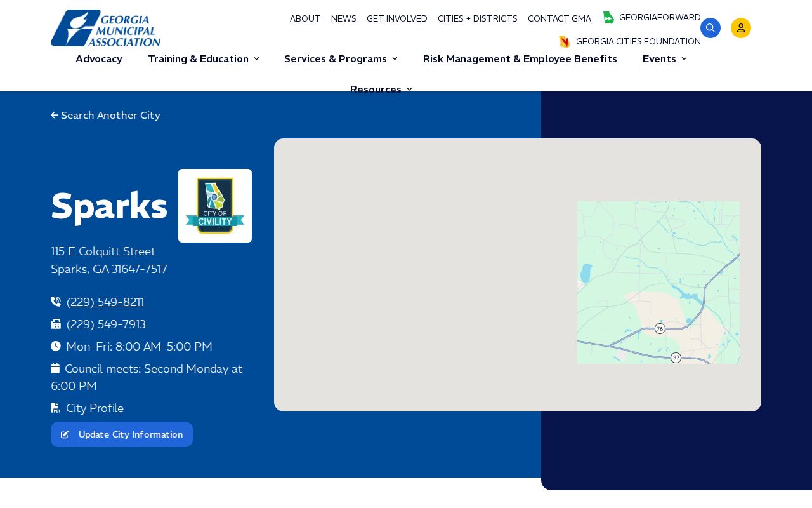The image size is (812, 508).
Task: Select the 115 E Colquitt Street address
Action: click(x=103, y=251)
